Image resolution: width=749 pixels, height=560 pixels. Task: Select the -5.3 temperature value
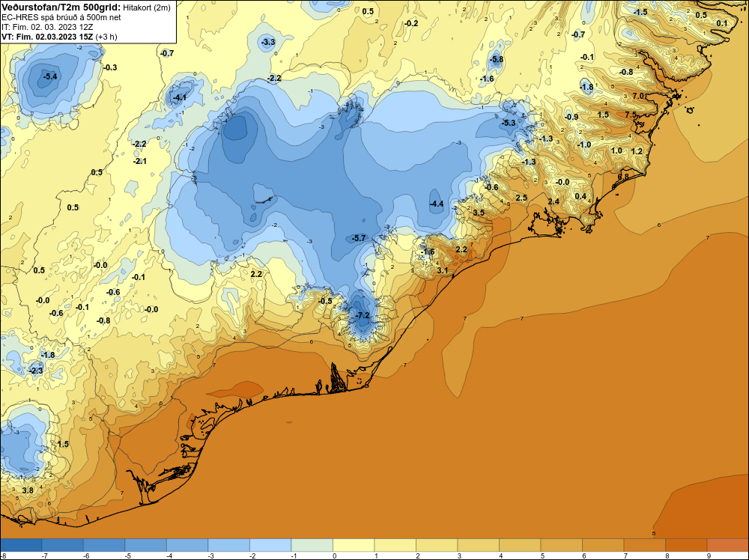[x=509, y=123]
